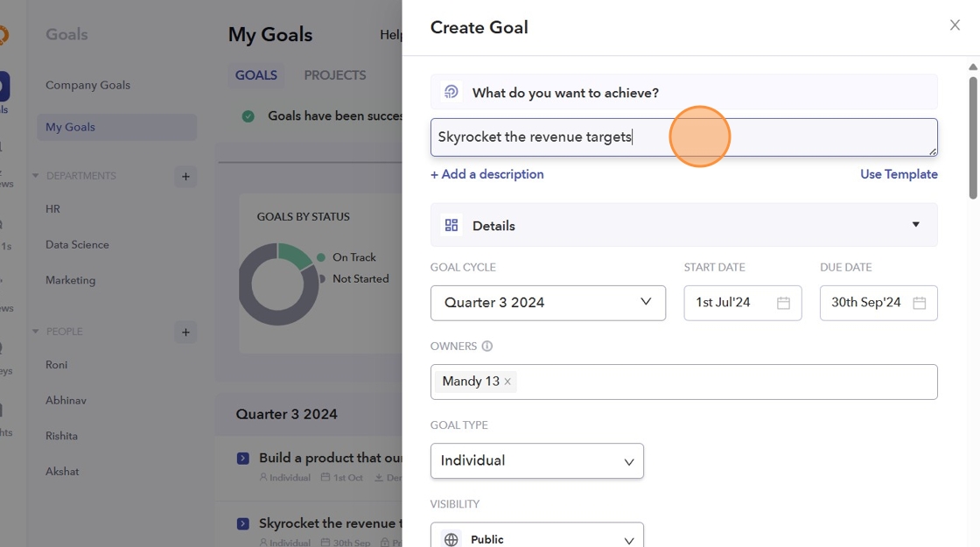Open the Due Date calendar icon
The height and width of the screenshot is (547, 980).
point(919,303)
